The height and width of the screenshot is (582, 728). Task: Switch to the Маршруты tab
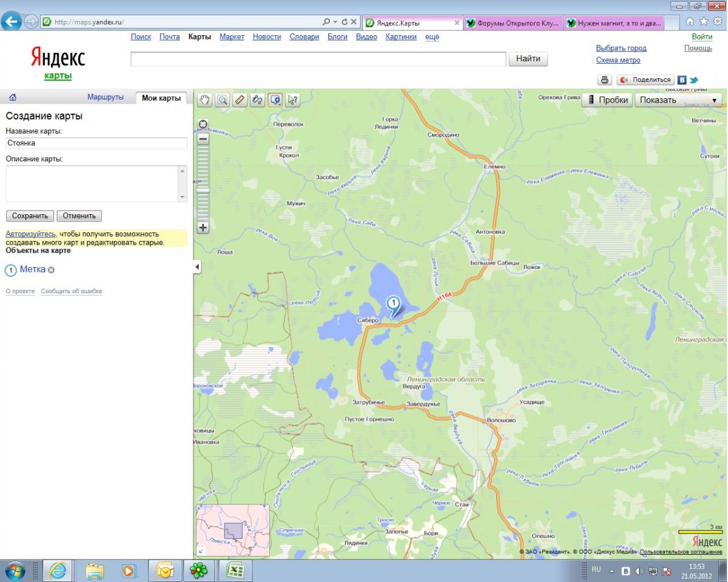point(105,97)
